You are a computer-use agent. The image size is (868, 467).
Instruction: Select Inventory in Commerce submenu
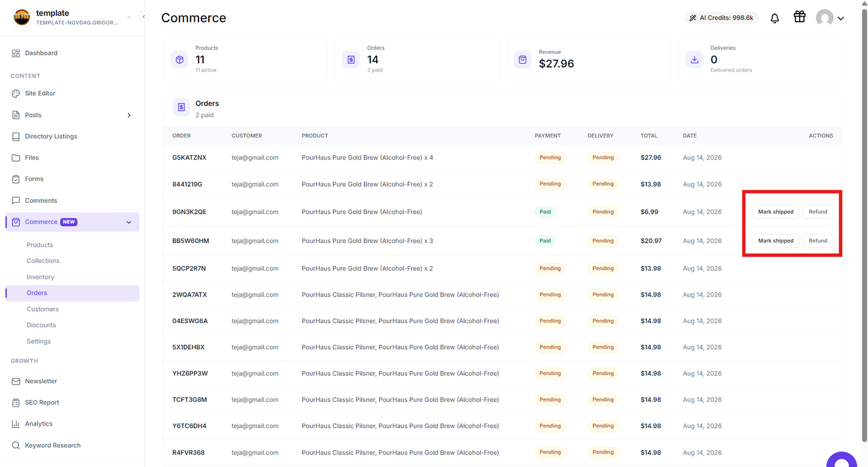[x=40, y=277]
